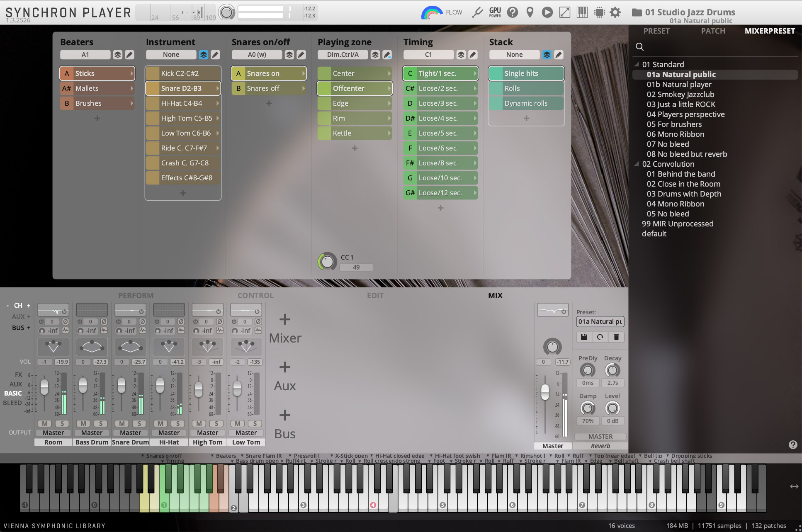This screenshot has height=532, width=802.
Task: Switch to the PATCH tab
Action: (x=713, y=31)
